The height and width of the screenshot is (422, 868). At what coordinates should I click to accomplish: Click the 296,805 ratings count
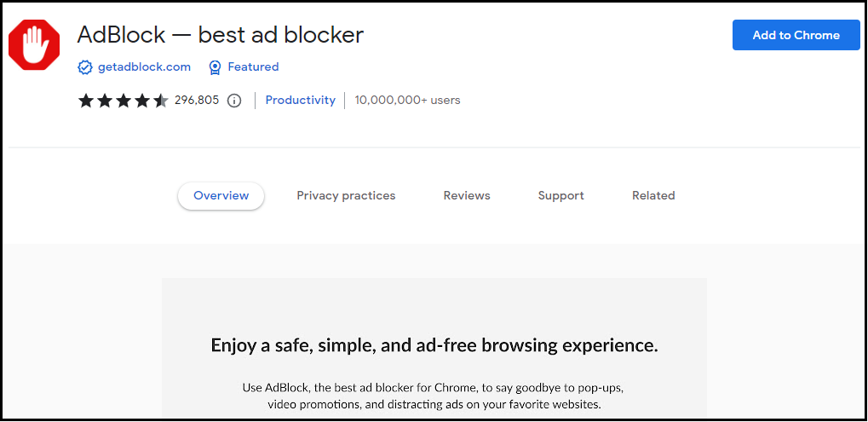coord(197,101)
